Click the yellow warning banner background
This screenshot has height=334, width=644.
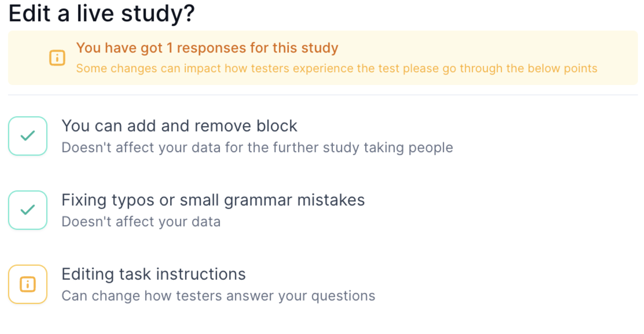point(323,58)
